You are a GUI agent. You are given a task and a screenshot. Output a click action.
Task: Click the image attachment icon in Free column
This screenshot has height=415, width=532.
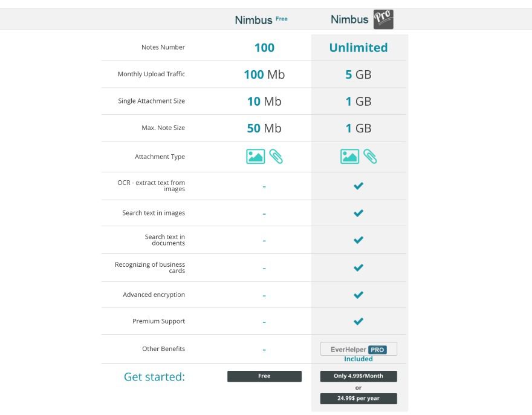tap(256, 157)
